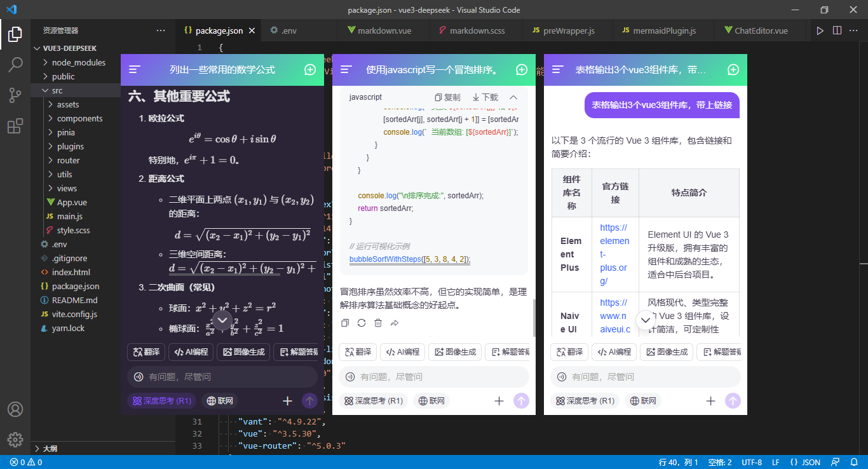Open the explorer panel more actions ellipsis
This screenshot has width=868, height=469.
pyautogui.click(x=160, y=30)
